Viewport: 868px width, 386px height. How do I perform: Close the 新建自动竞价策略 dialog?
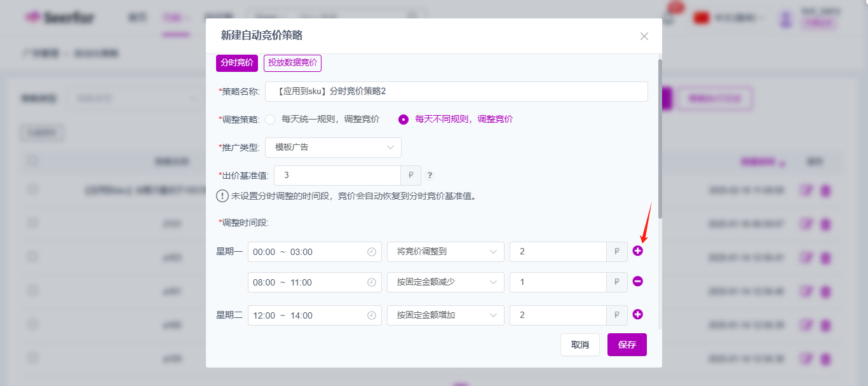(644, 36)
